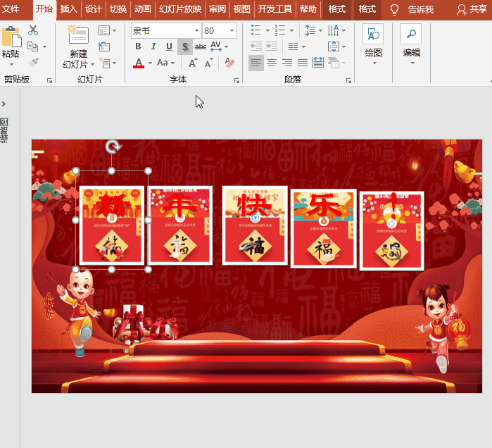The width and height of the screenshot is (492, 448).
Task: Click the 新建幻灯片 button label
Action: 78,59
